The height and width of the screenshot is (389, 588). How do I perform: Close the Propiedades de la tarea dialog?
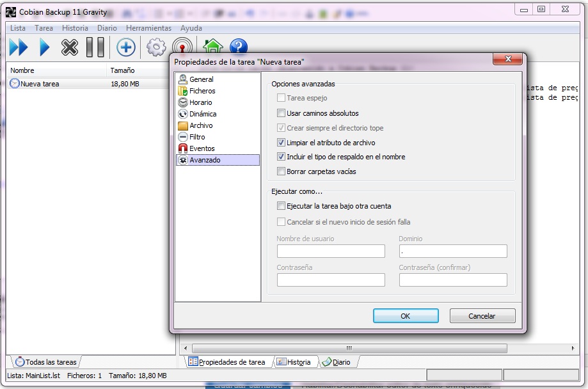coord(508,59)
